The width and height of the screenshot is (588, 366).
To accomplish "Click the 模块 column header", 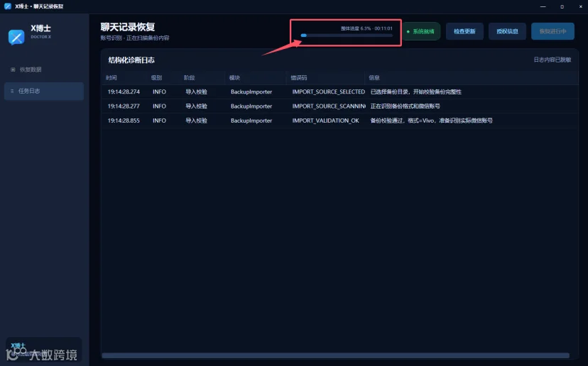I will click(235, 78).
